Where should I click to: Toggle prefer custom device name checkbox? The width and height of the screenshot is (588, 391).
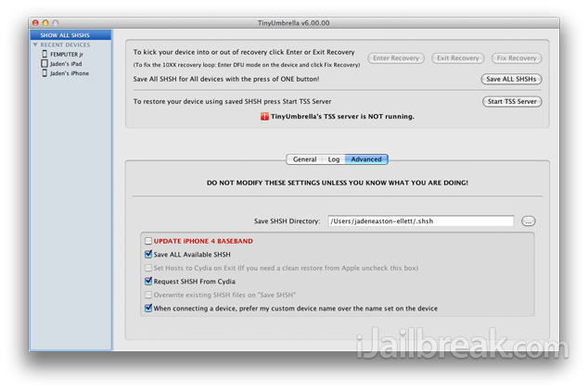click(x=148, y=308)
